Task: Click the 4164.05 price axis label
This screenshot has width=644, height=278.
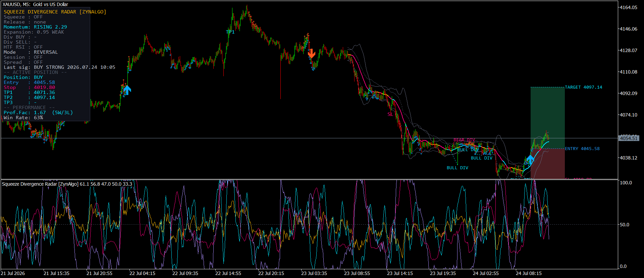Action: 628,7
